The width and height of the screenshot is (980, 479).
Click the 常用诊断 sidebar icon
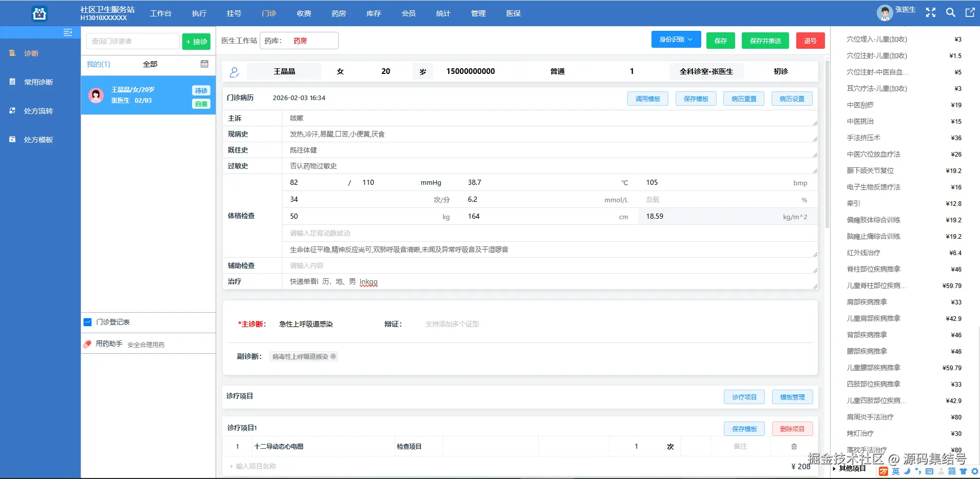pyautogui.click(x=12, y=82)
